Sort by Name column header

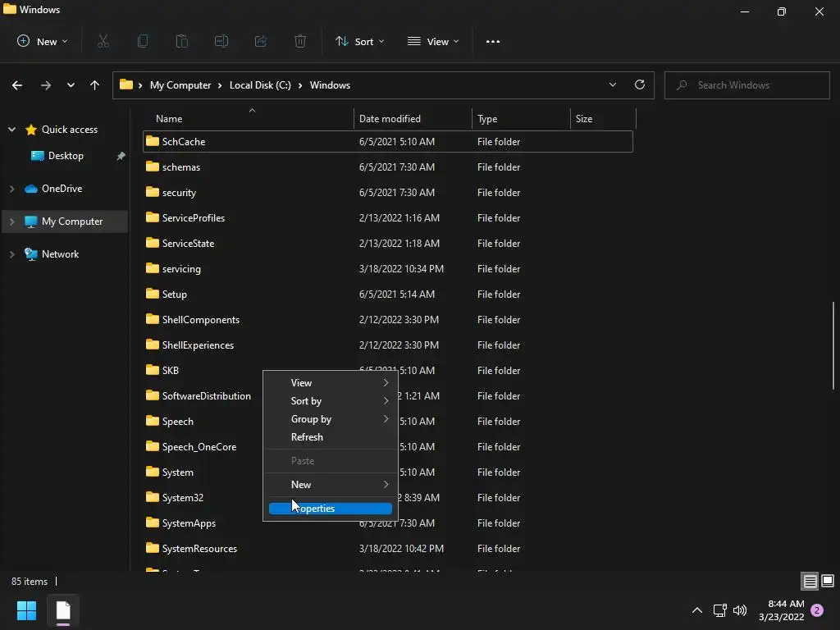249,118
